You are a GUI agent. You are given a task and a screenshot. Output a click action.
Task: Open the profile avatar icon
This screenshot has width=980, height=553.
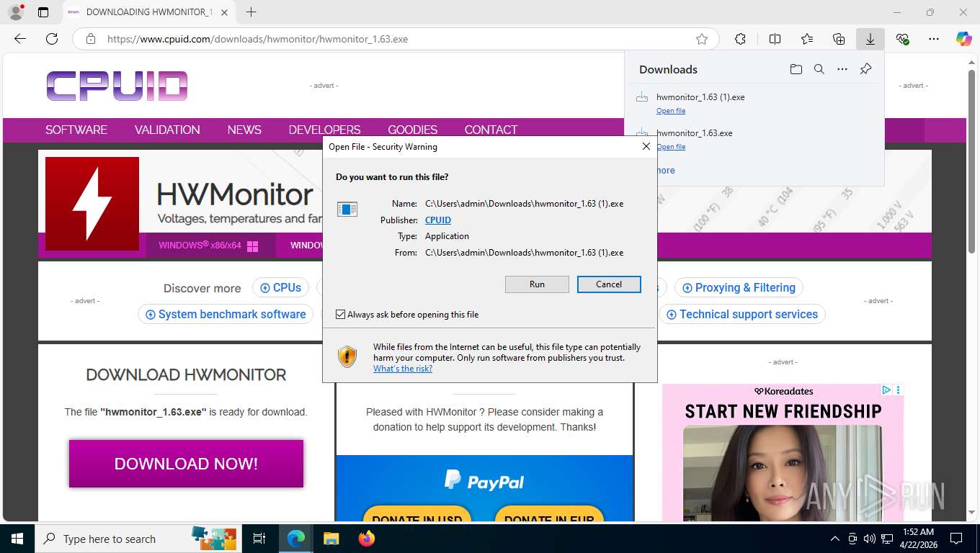[x=15, y=12]
